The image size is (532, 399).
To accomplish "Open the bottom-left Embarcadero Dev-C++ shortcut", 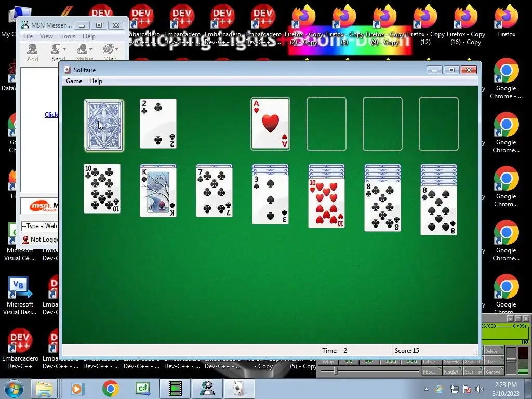I will click(20, 349).
